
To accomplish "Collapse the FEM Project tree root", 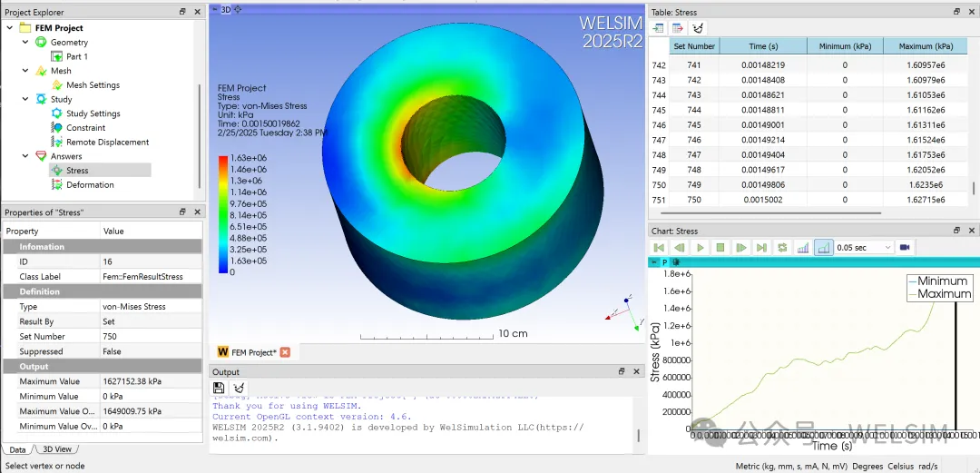I will 9,27.
